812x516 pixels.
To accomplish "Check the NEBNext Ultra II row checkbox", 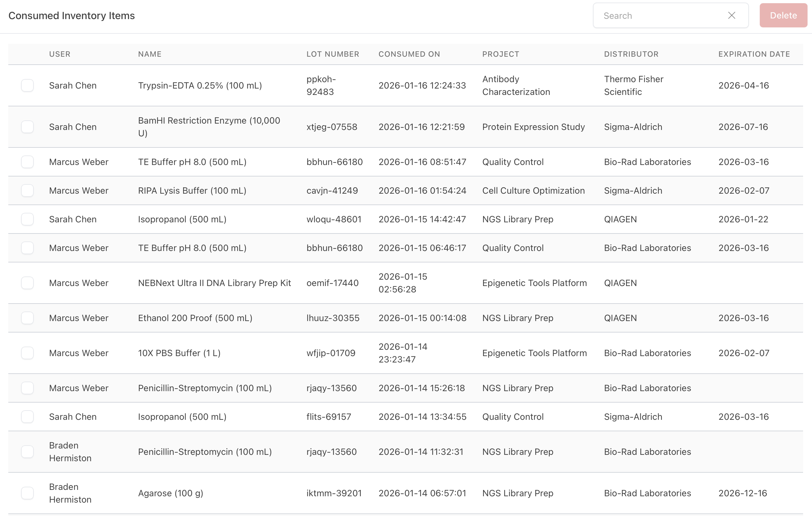I will (27, 283).
